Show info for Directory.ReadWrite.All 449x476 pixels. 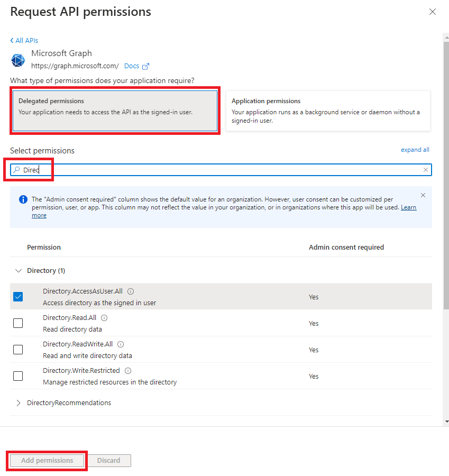[121, 344]
